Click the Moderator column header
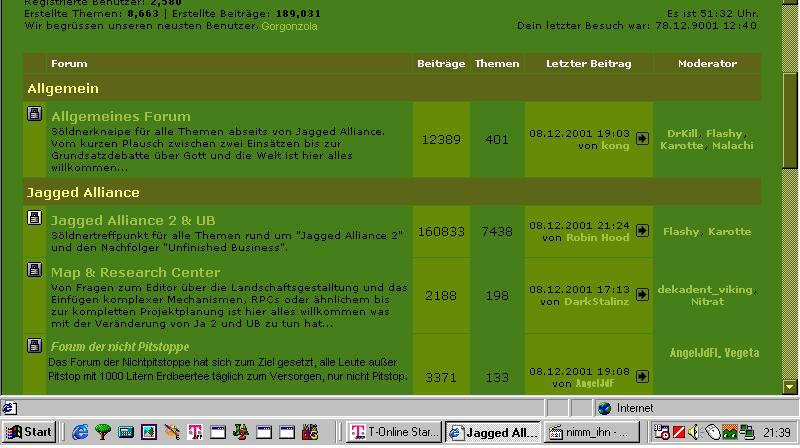Viewport: 800px width, 448px height. point(707,64)
